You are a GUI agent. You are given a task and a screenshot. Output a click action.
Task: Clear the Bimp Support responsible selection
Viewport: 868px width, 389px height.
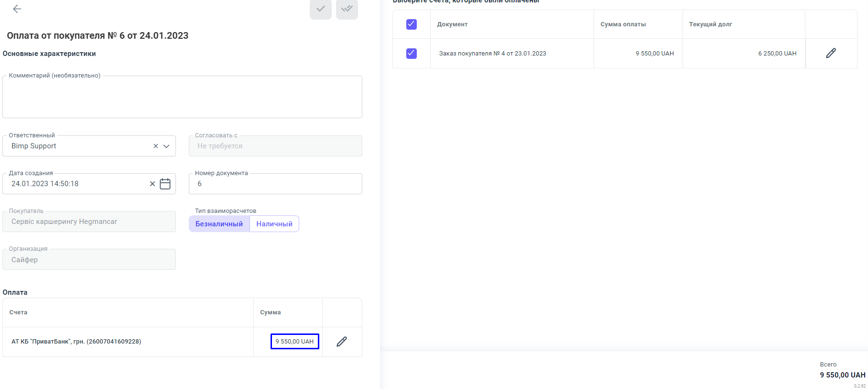point(156,146)
